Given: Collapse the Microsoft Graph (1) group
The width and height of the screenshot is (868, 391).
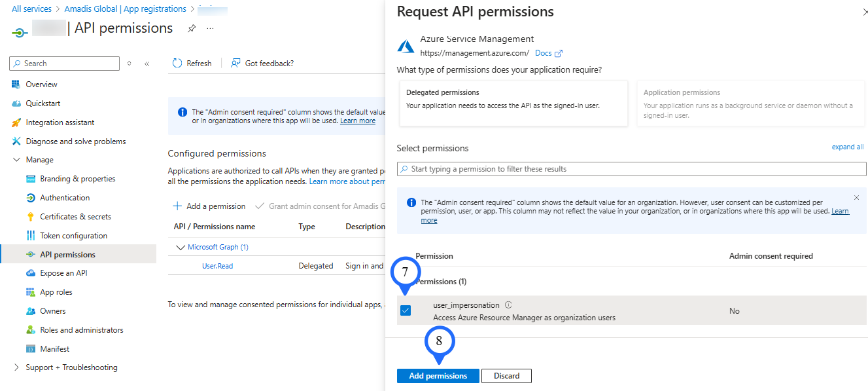Looking at the screenshot, I should (x=181, y=248).
